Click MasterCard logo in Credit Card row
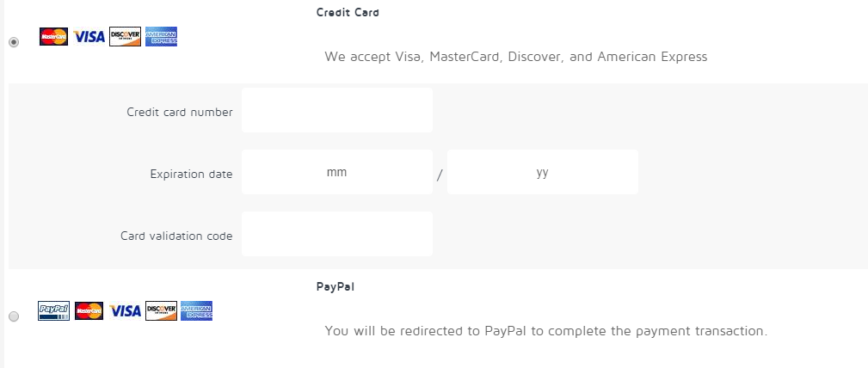The height and width of the screenshot is (368, 868). [53, 36]
